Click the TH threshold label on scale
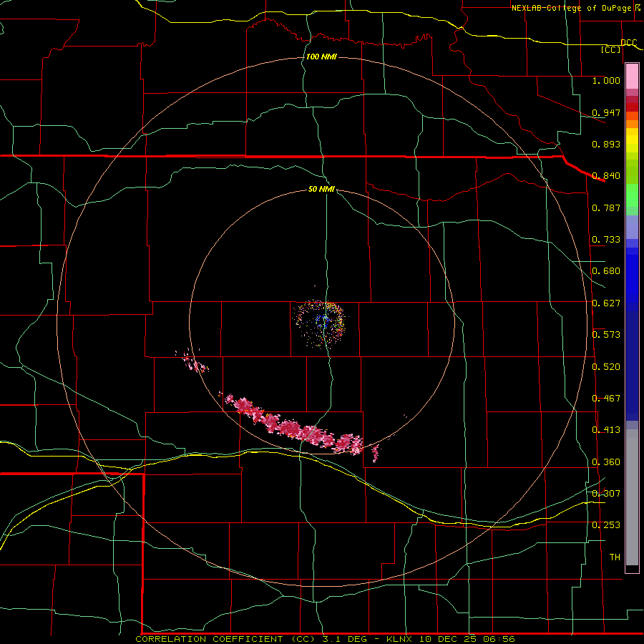 click(615, 557)
